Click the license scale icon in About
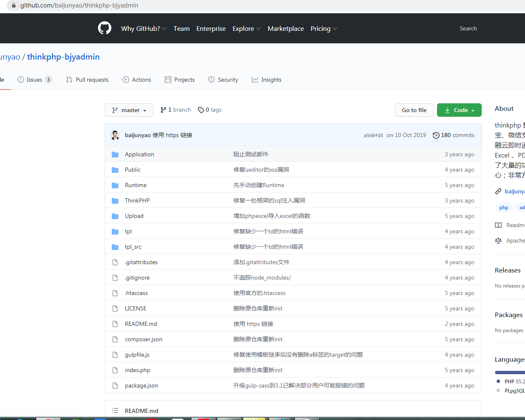The width and height of the screenshot is (525, 420). click(x=498, y=240)
